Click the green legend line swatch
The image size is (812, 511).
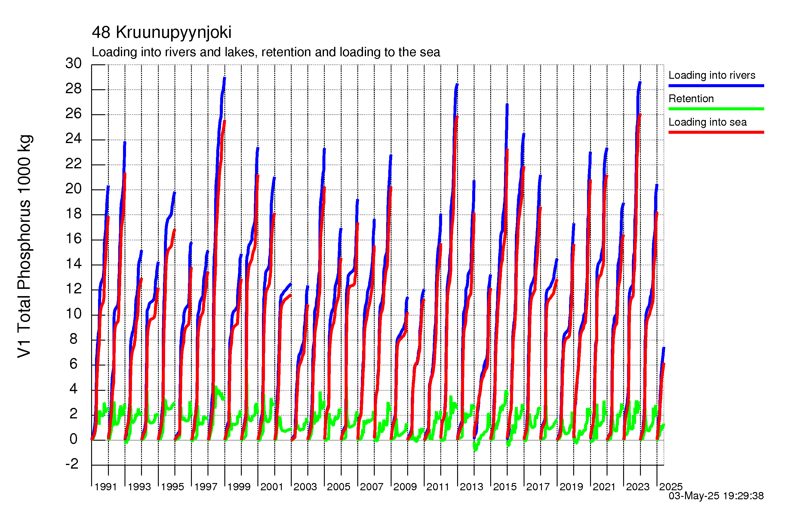tap(716, 109)
